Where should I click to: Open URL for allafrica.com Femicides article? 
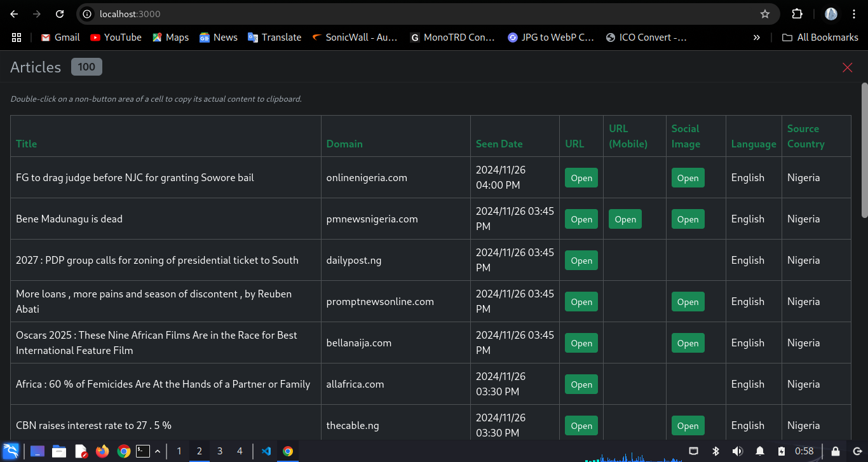(581, 384)
